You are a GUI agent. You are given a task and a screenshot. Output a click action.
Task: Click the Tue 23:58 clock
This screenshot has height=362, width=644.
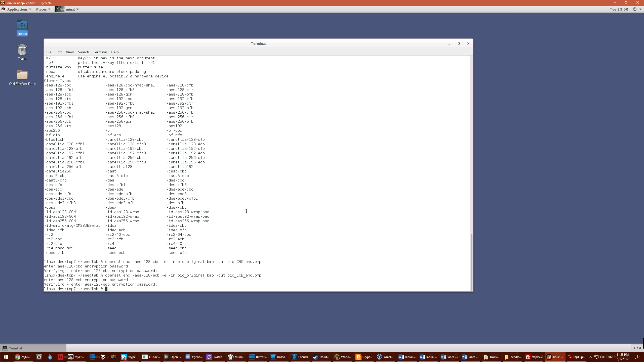tap(619, 9)
